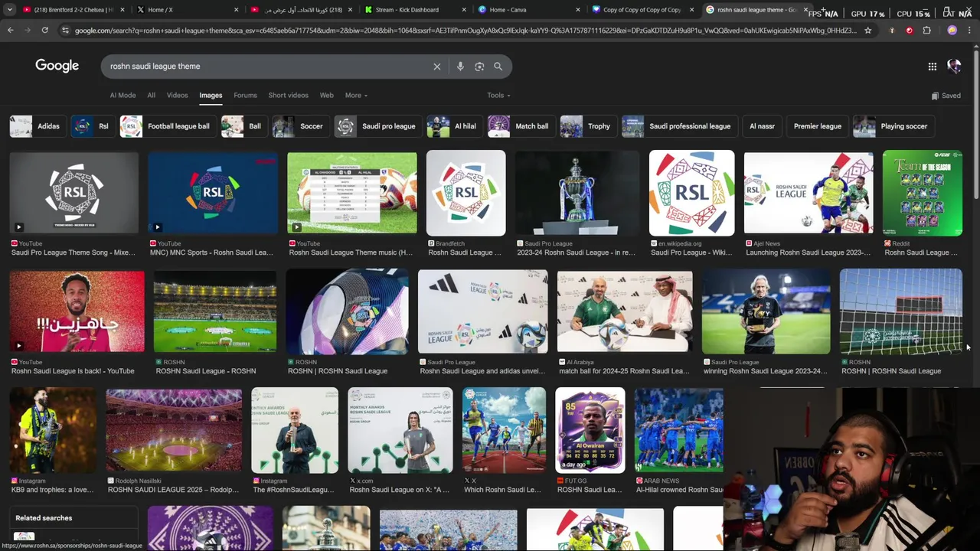Open the red extension icon in toolbar

pyautogui.click(x=909, y=31)
